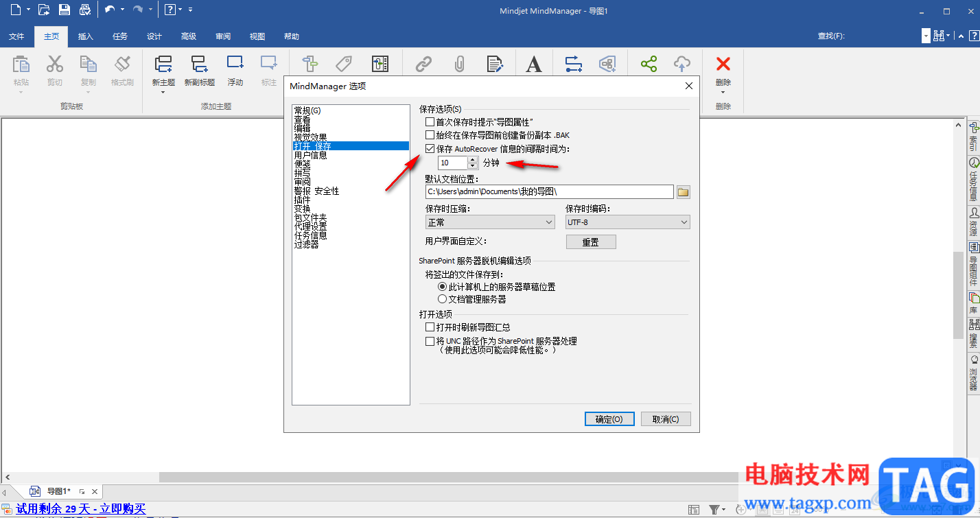Click the tag label icon in ribbon
Screen dimensions: 980x518
pyautogui.click(x=344, y=64)
